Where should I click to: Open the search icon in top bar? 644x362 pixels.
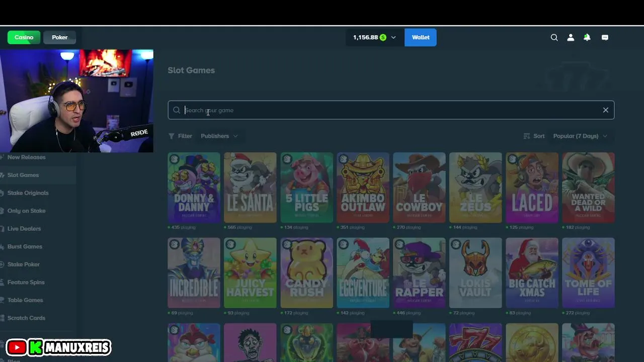pyautogui.click(x=554, y=37)
